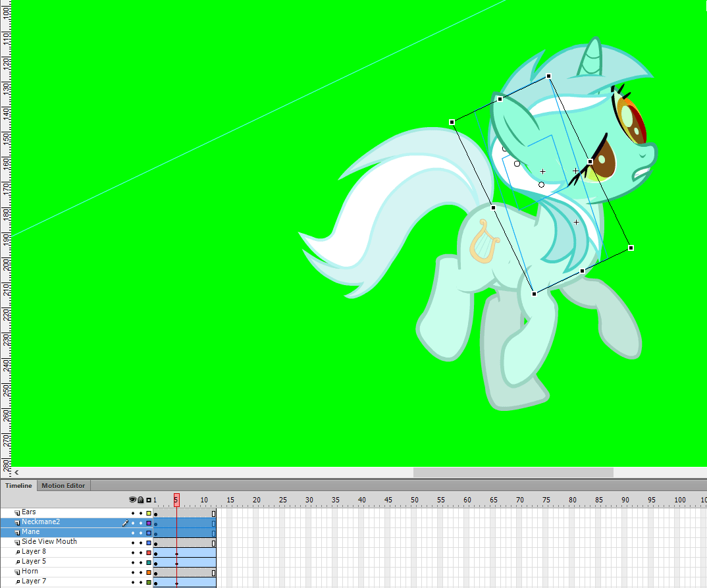Click frame number 10 on timeline ruler
The height and width of the screenshot is (588, 707).
click(204, 500)
